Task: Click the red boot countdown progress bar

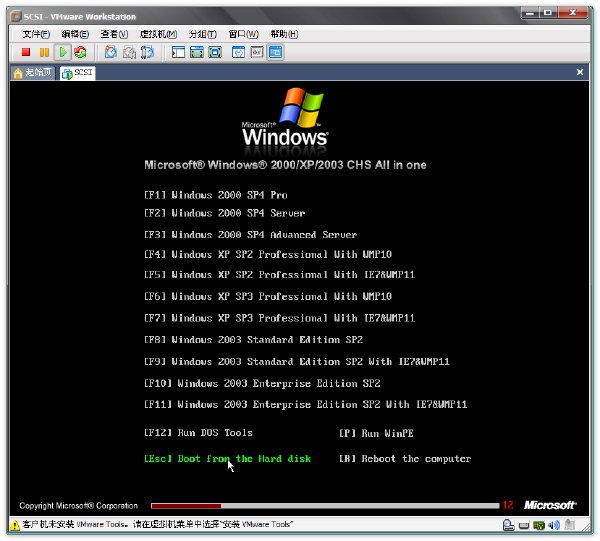Action: [x=325, y=506]
